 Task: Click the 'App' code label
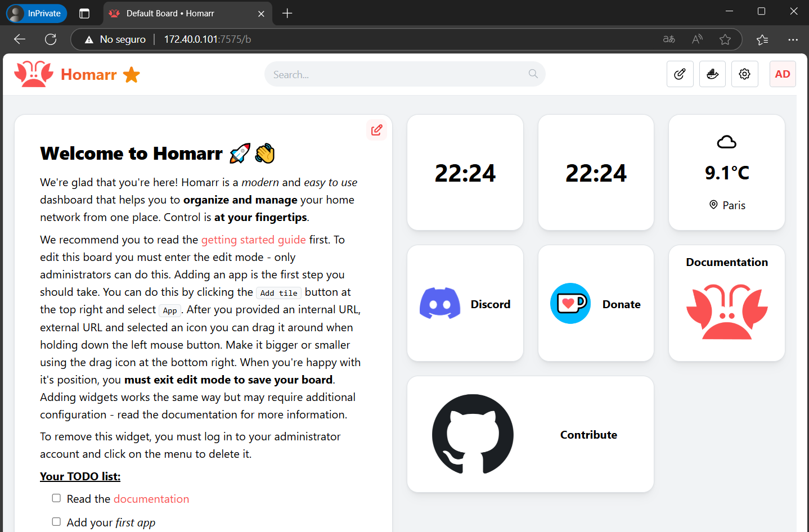[x=170, y=310]
